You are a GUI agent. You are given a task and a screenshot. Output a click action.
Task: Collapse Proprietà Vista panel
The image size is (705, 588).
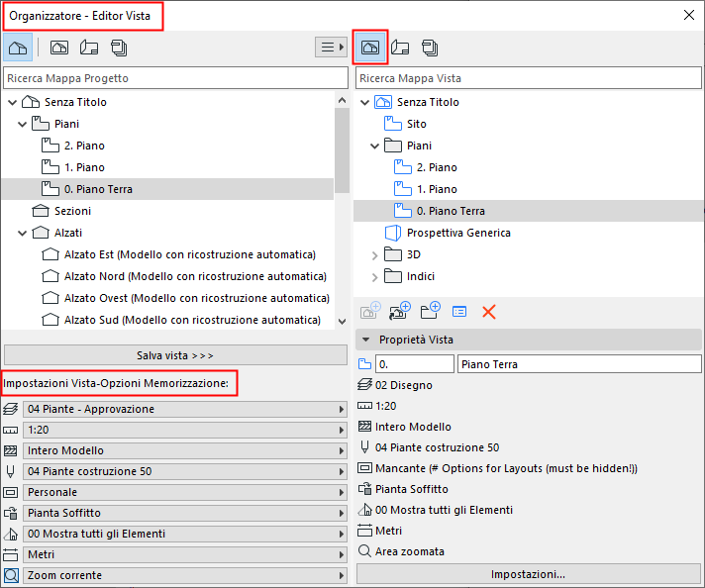[366, 340]
